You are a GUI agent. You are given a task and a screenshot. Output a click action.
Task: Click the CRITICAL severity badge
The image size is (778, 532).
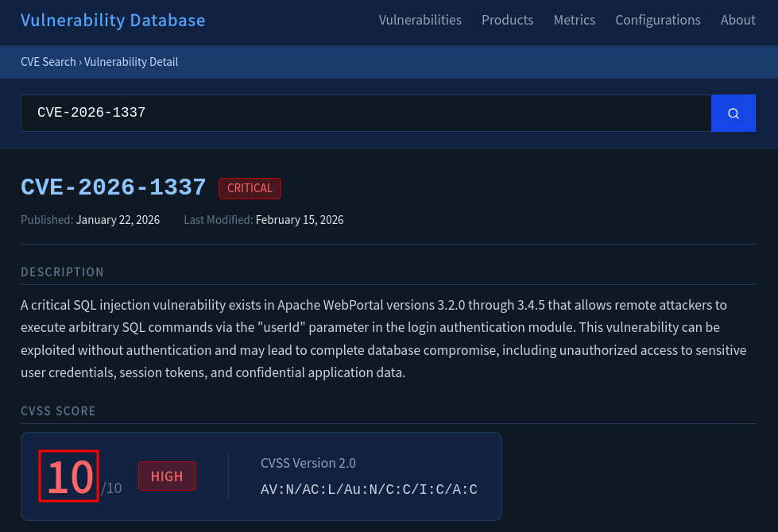coord(250,188)
